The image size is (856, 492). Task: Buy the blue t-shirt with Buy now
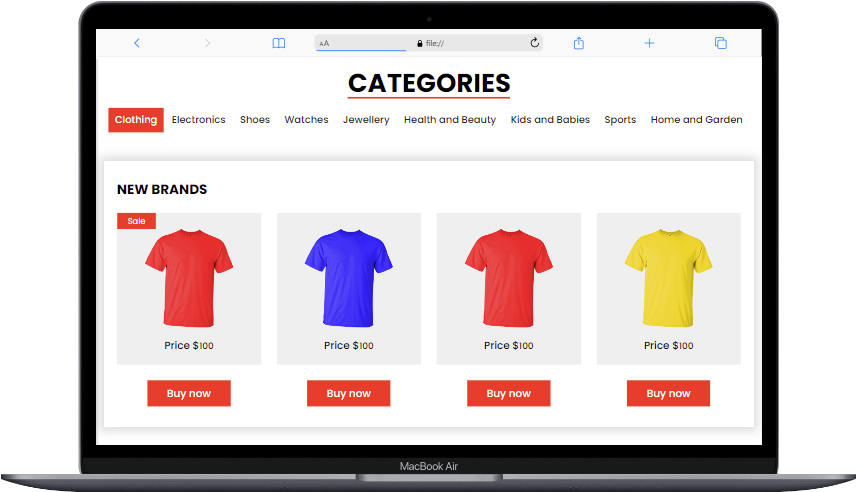click(x=348, y=393)
